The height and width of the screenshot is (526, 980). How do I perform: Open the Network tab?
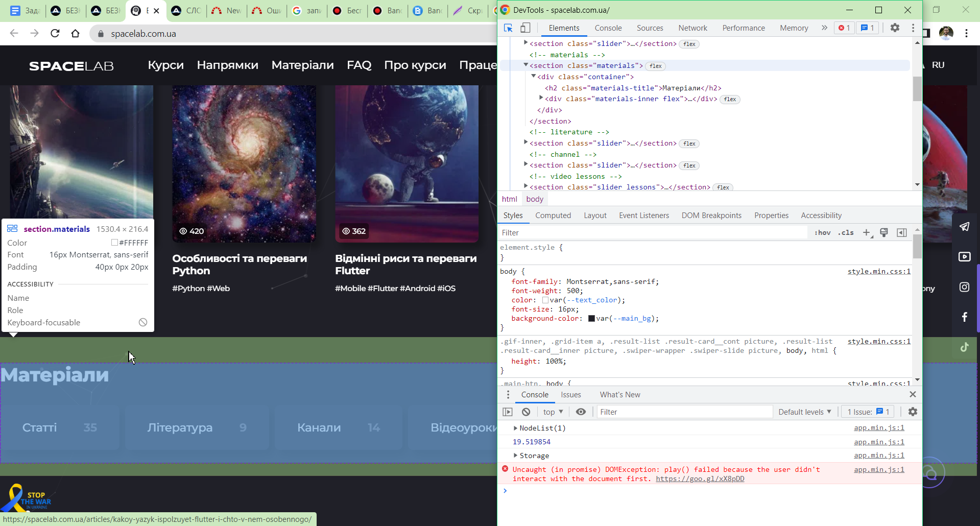pyautogui.click(x=692, y=28)
